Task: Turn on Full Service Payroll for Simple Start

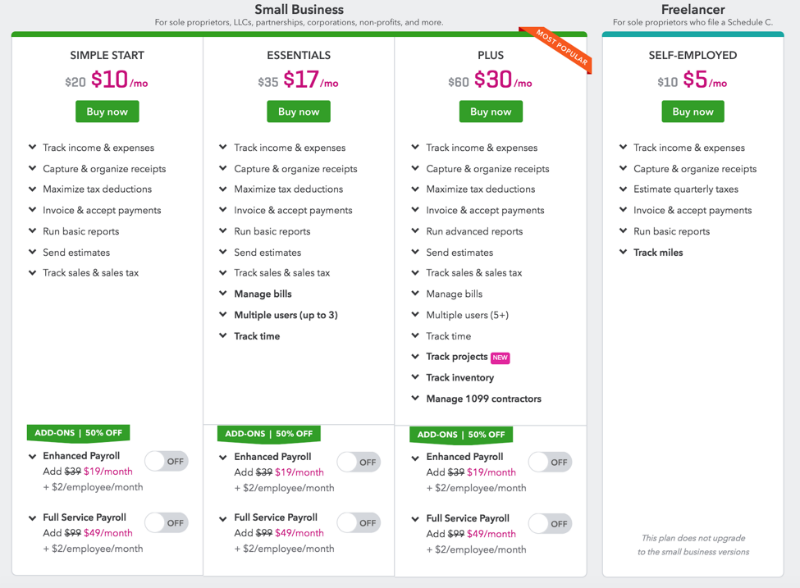Action: pos(166,522)
